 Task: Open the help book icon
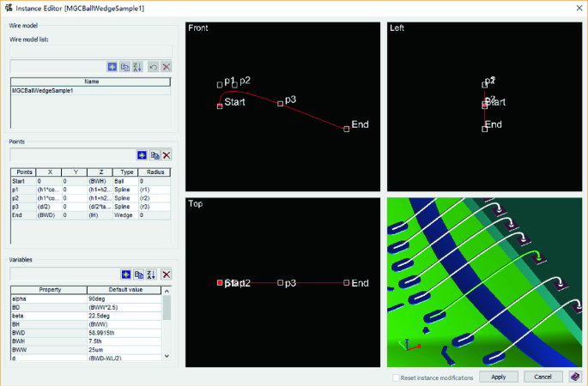[574, 377]
